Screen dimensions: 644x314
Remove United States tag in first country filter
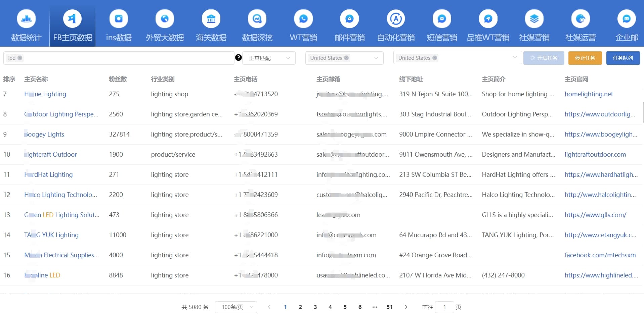coord(346,58)
